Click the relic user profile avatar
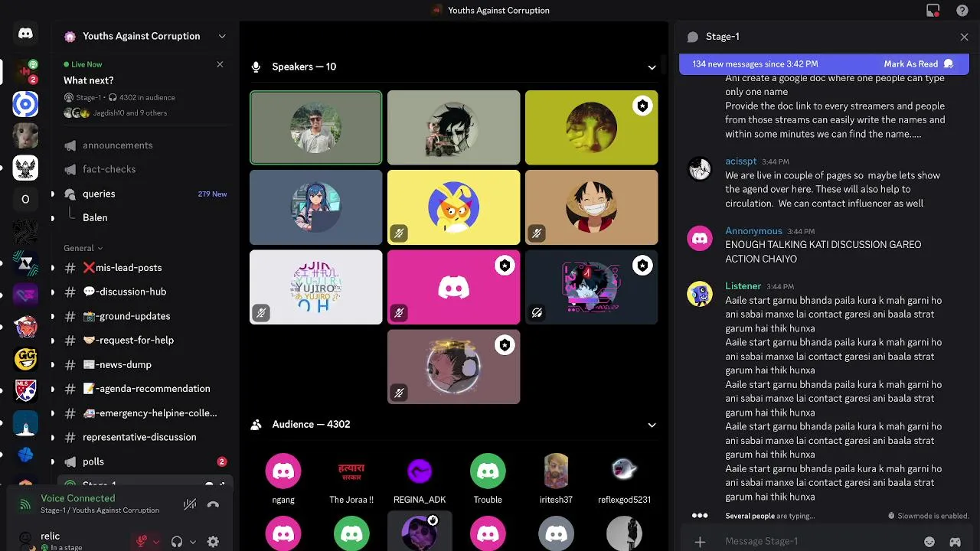Viewport: 980px width, 551px height. [x=25, y=540]
